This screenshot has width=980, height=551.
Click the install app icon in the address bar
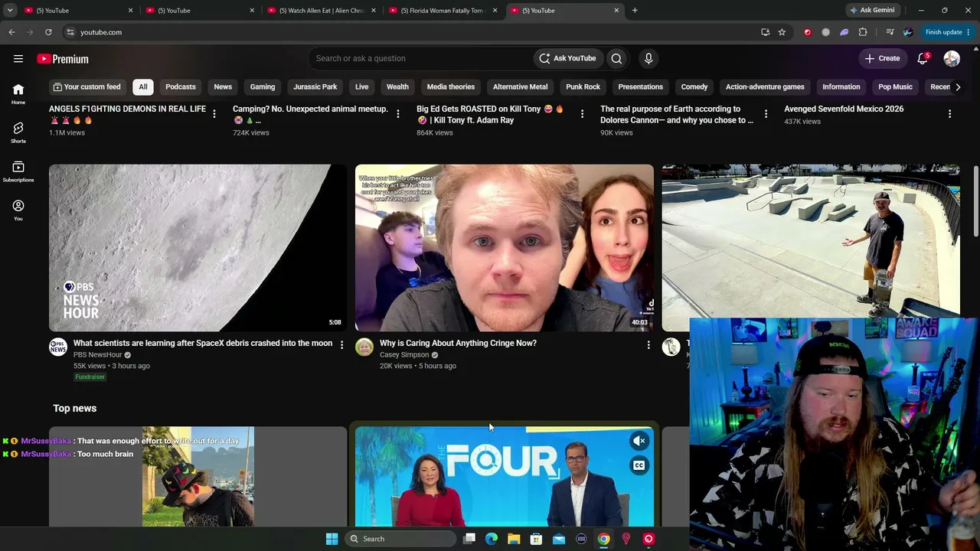[765, 32]
